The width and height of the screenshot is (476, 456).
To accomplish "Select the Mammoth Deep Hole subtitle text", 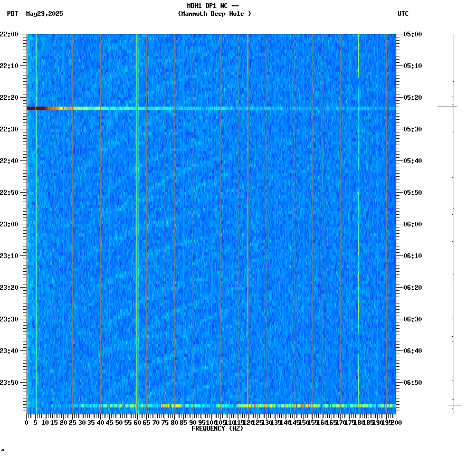I will coord(214,14).
